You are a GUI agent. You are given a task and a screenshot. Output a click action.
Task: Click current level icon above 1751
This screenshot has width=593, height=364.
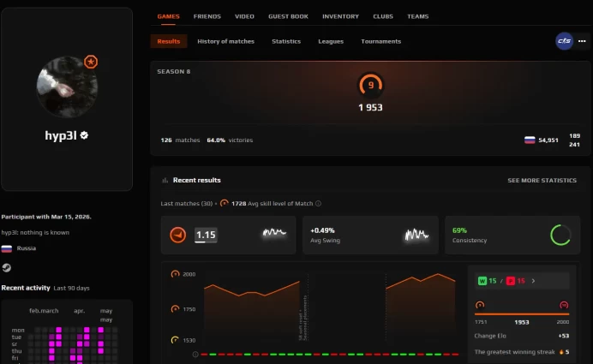pos(480,305)
